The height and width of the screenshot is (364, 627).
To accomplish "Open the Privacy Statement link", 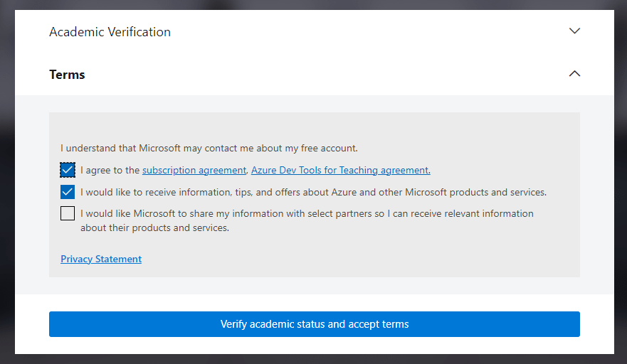I will pos(101,259).
